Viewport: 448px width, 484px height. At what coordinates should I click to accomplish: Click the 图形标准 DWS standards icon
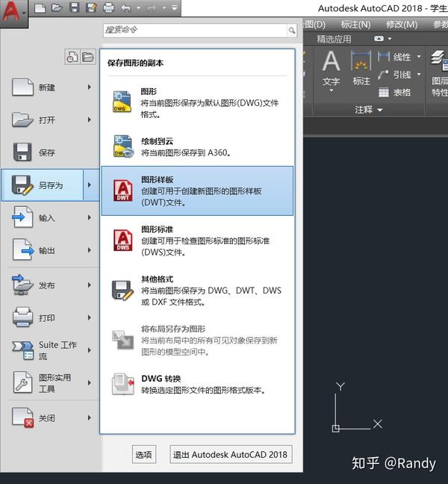(123, 241)
